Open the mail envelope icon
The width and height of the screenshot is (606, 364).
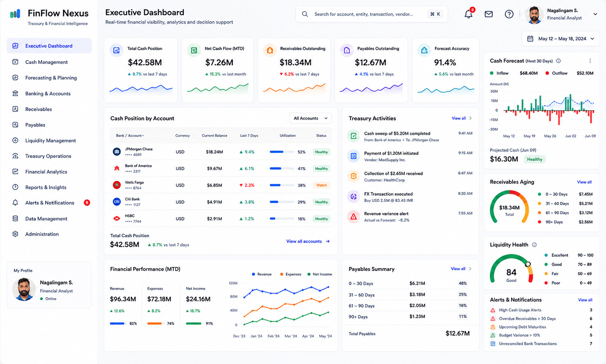pyautogui.click(x=489, y=14)
